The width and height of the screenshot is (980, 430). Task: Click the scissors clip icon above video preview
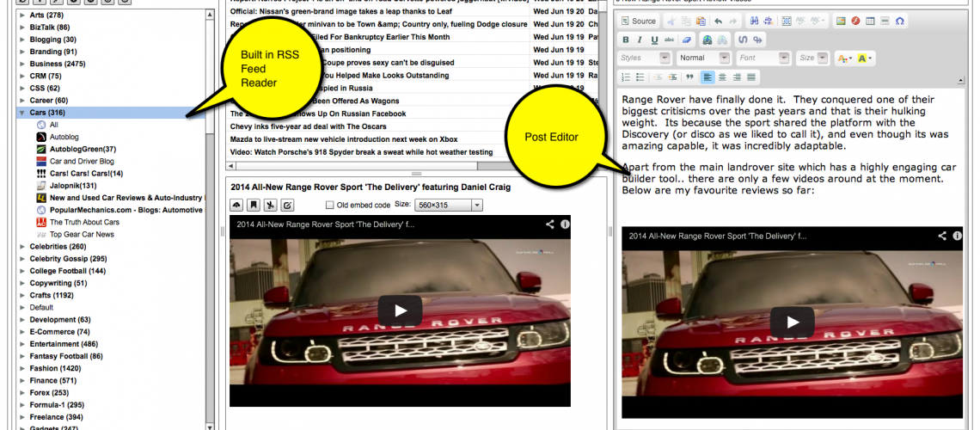pos(270,205)
